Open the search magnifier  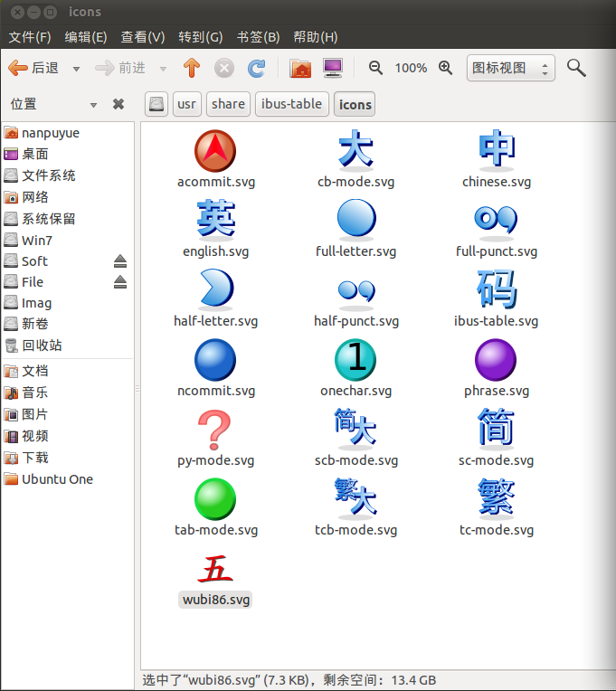576,68
